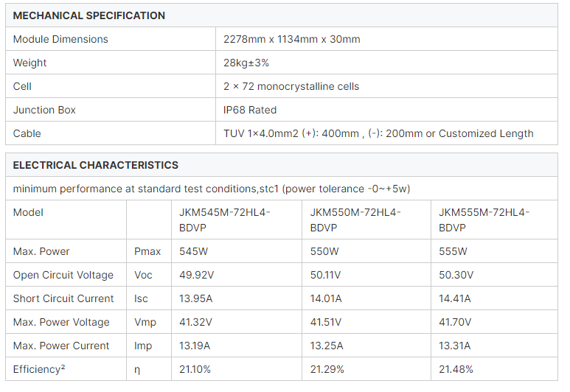Image resolution: width=570 pixels, height=392 pixels.
Task: Select the minimum performance at standard test conditions note
Action: 212,189
